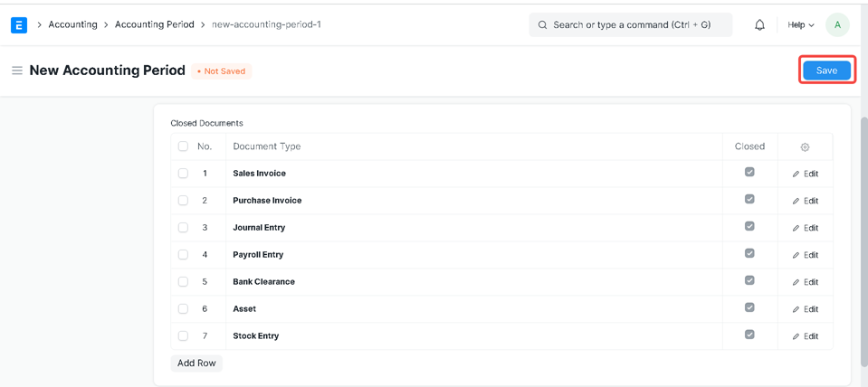Edit the Sales Invoice row pencil
This screenshot has height=387, width=868.
pyautogui.click(x=805, y=174)
